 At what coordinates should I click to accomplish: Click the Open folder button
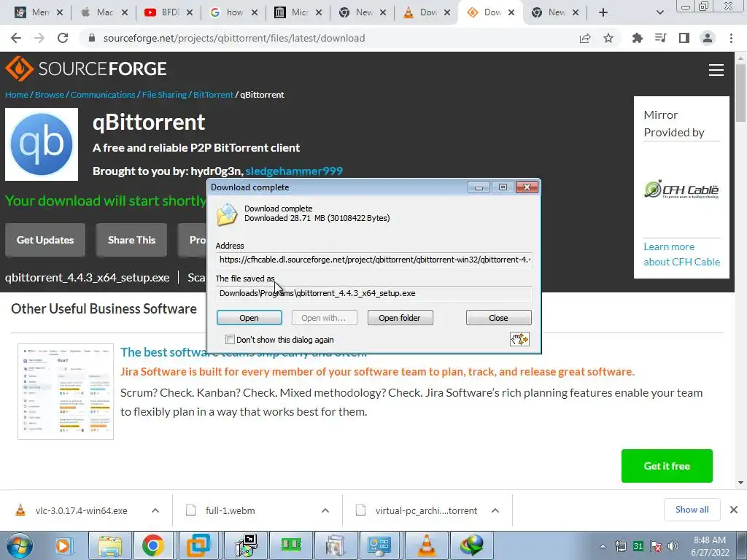click(400, 318)
